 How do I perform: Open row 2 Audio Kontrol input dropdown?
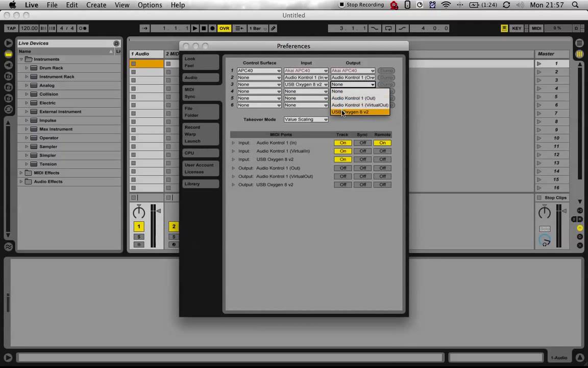coord(306,77)
